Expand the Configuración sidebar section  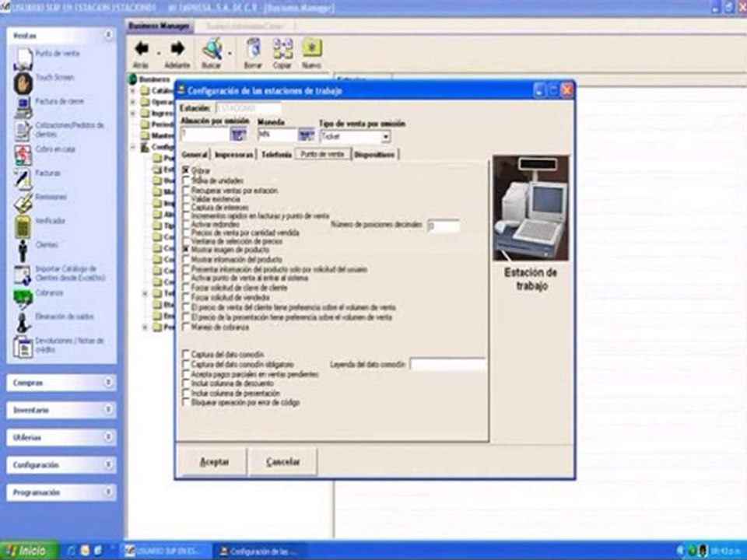pyautogui.click(x=108, y=464)
